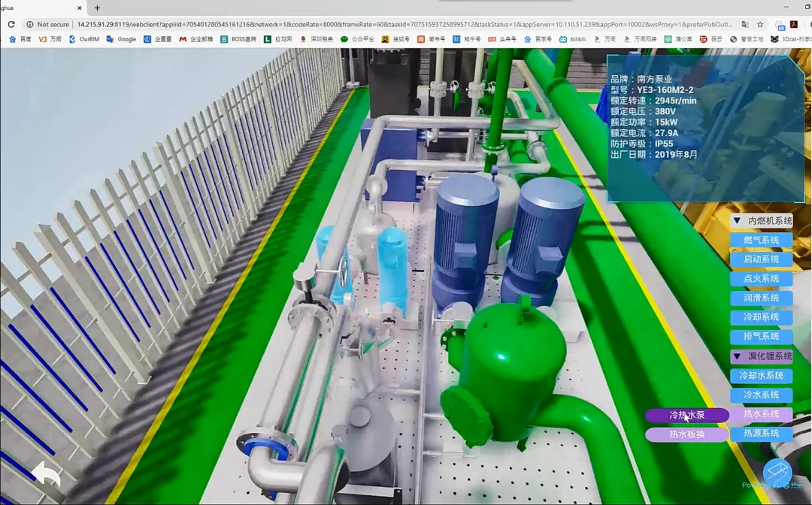Open the 百家号 bookmark
This screenshot has height=505, width=812.
[538, 39]
